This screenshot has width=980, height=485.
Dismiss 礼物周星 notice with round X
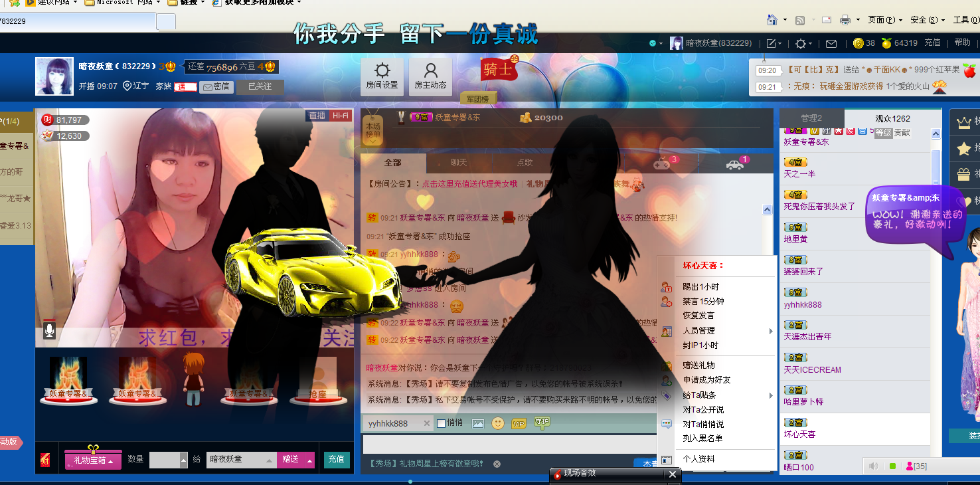pos(497,464)
